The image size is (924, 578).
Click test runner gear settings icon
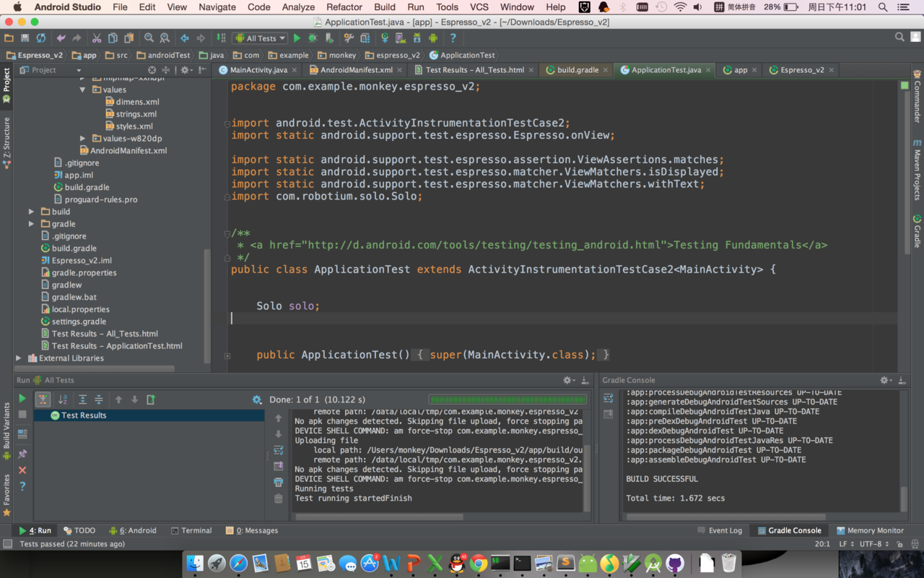257,400
